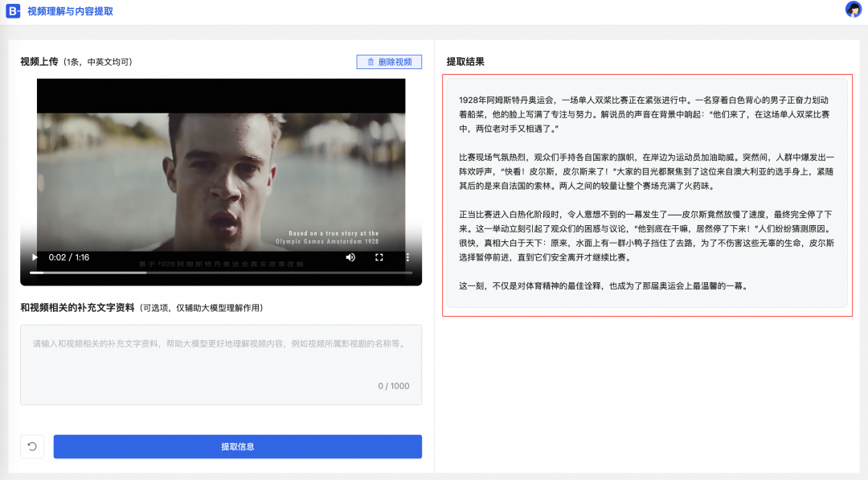This screenshot has width=868, height=480.
Task: Click the paragraph starting 正当比赛进入白热化阶段
Action: tap(646, 236)
